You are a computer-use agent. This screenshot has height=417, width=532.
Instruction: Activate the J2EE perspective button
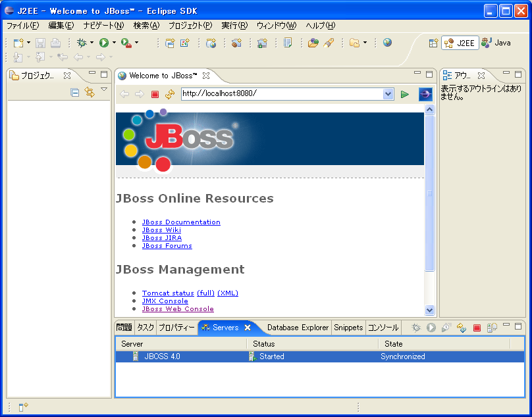pos(459,42)
